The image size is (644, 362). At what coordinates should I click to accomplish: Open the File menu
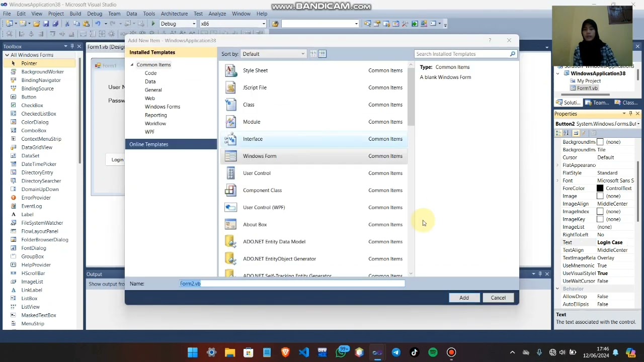(x=7, y=14)
